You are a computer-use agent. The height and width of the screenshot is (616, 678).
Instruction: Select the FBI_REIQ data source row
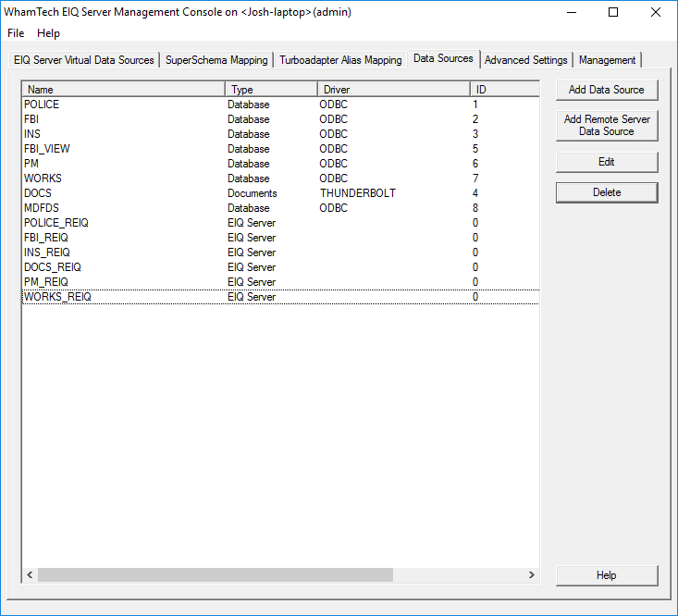click(x=280, y=238)
